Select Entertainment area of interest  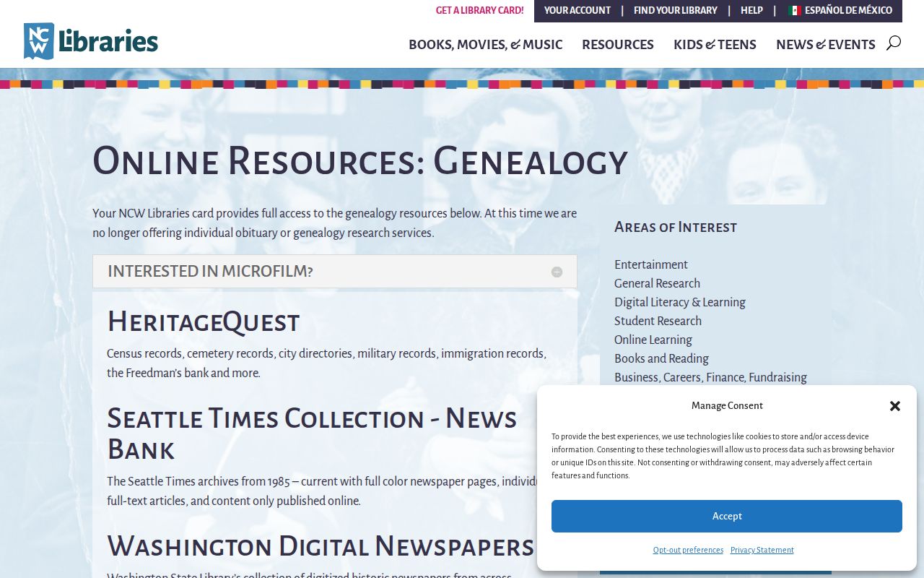click(x=651, y=264)
